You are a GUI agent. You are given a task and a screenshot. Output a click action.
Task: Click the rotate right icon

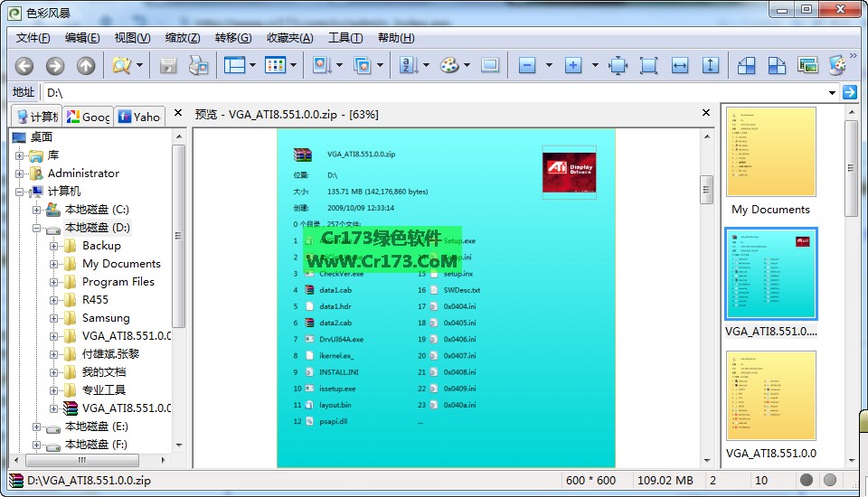pos(777,65)
